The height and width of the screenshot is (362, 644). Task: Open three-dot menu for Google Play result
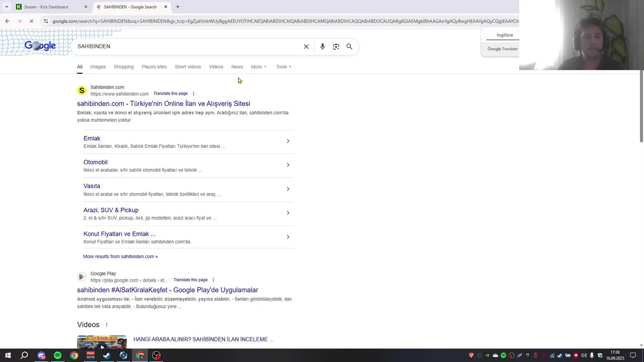(x=213, y=280)
